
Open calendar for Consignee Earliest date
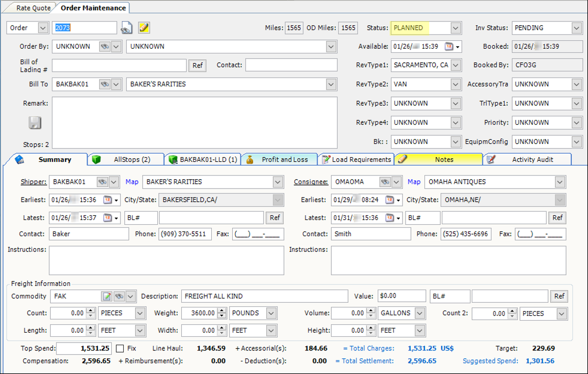pos(390,200)
